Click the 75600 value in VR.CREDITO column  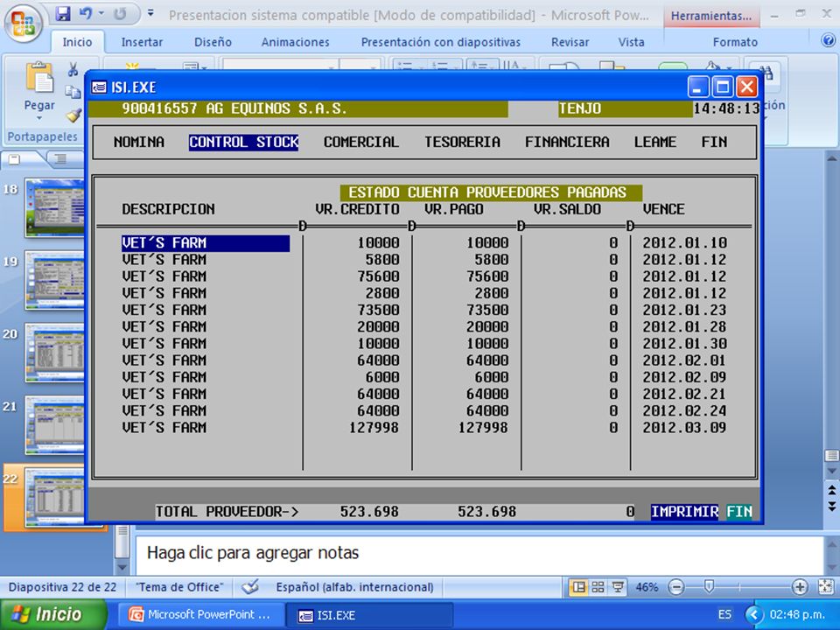click(x=378, y=276)
